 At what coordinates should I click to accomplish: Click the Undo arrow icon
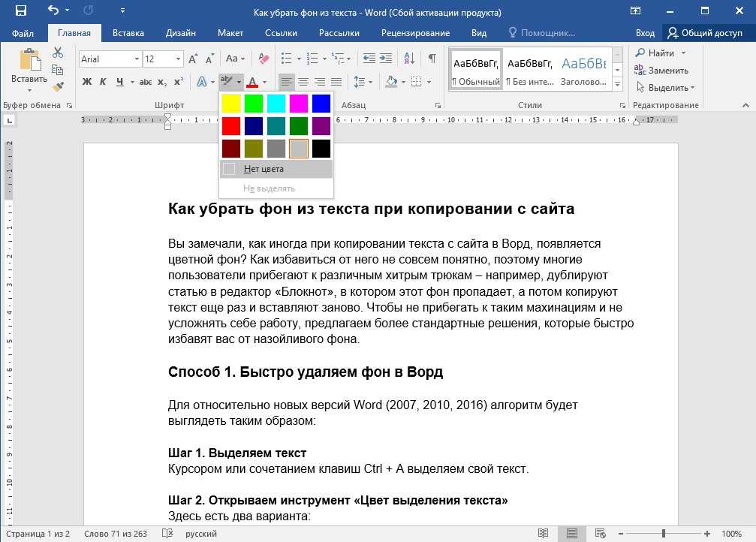(53, 10)
